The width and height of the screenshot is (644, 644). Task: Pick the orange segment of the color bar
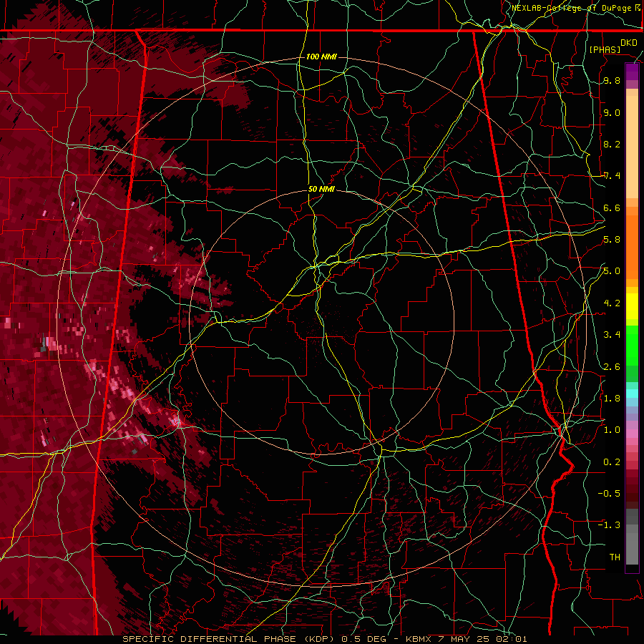[632, 246]
